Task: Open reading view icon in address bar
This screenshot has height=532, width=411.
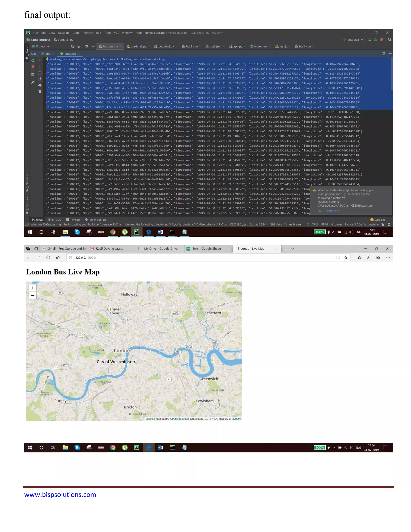Action: point(338,258)
